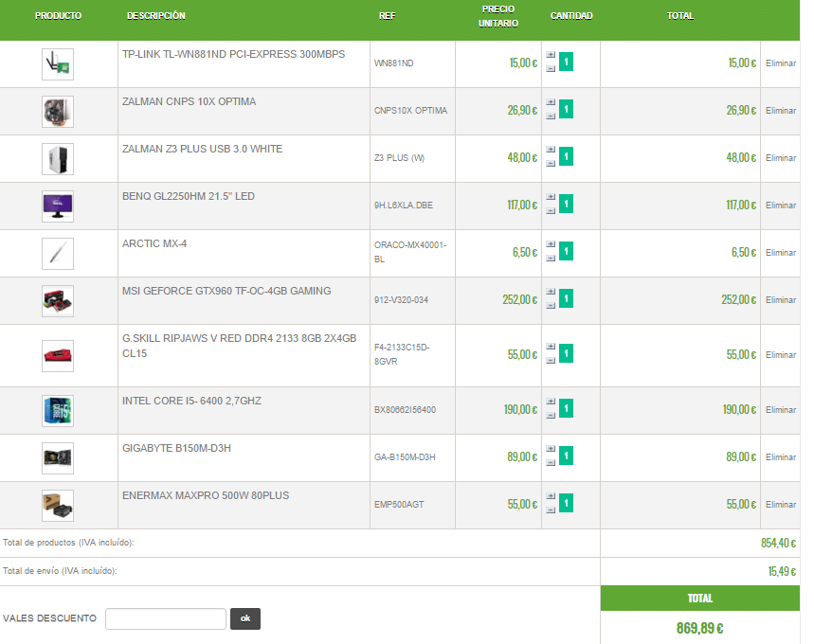This screenshot has height=644, width=814.
Task: Decrease quantity of ZALMAN Z3 PLUS case
Action: [x=551, y=163]
